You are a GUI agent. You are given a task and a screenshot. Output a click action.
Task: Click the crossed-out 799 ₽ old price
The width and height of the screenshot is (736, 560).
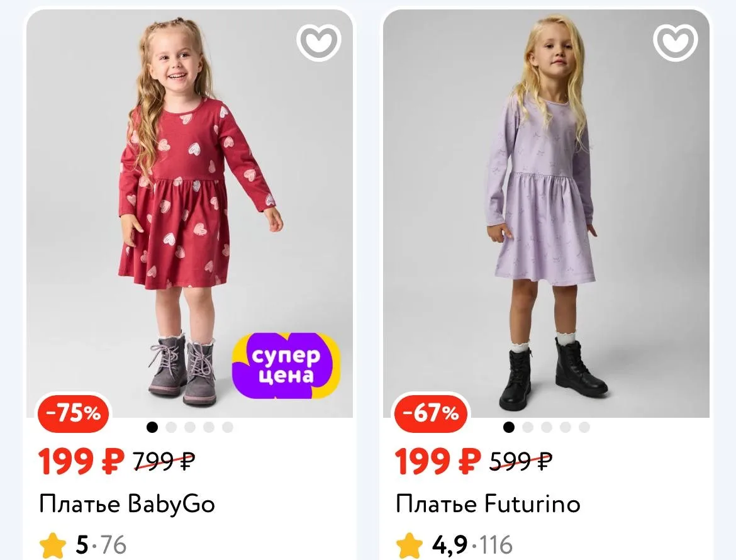pos(164,462)
